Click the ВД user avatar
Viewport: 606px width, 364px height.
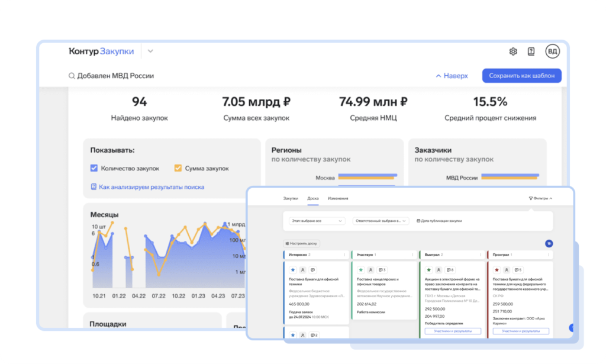click(x=553, y=51)
